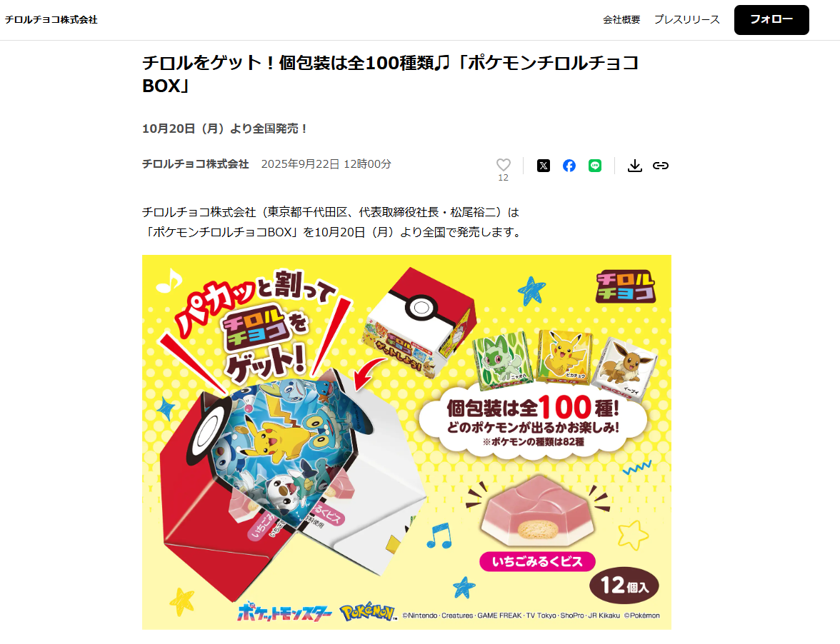Copy the article link using the chain icon
The image size is (840, 644).
coord(661,166)
